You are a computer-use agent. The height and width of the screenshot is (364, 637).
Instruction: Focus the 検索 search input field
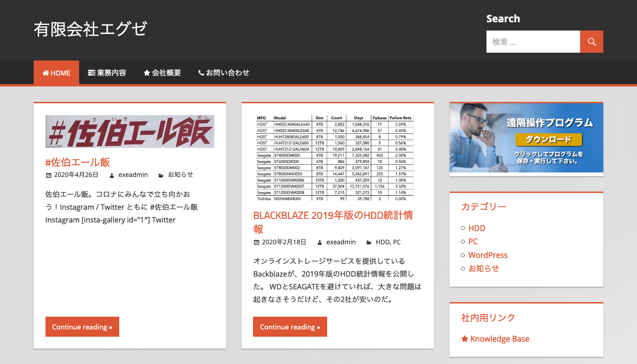pyautogui.click(x=533, y=42)
